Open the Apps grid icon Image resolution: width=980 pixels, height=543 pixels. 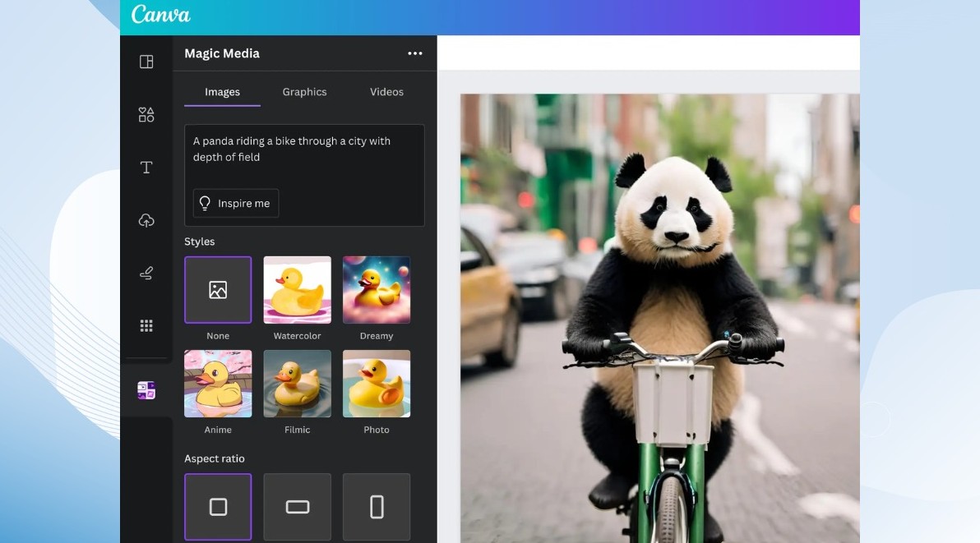(x=146, y=326)
